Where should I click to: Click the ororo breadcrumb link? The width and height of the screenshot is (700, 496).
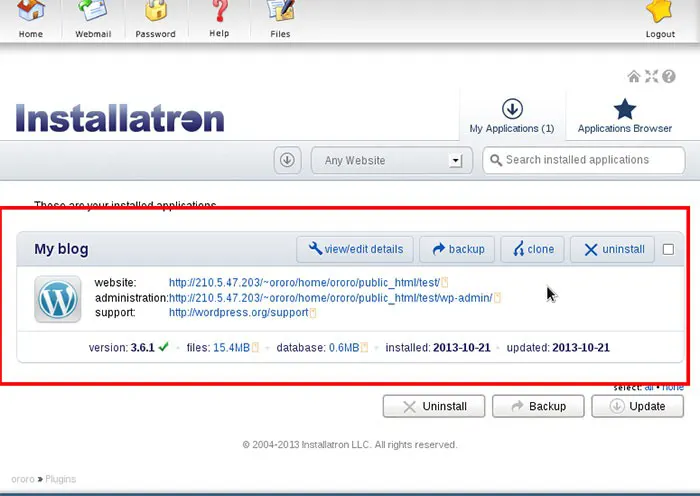23,479
